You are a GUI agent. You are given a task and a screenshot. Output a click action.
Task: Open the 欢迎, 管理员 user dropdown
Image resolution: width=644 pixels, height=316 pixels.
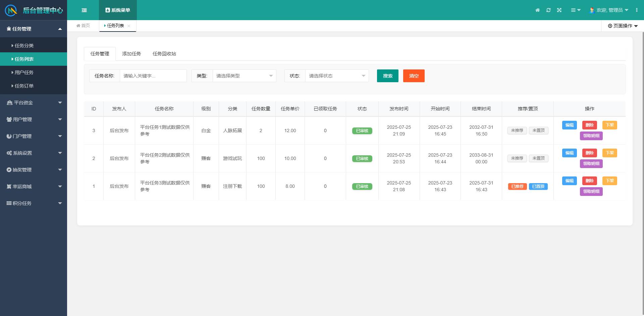[x=609, y=10]
